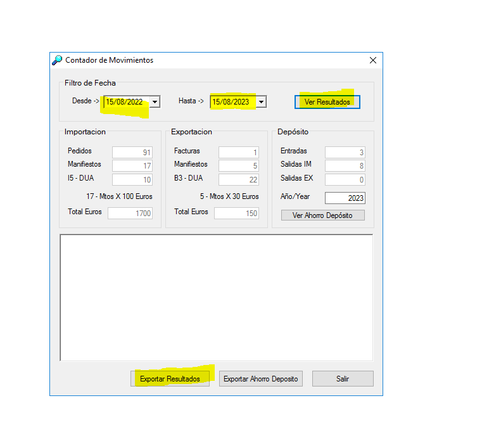501x448 pixels.
Task: Click the Importacion Total Euros field
Action: pos(130,213)
